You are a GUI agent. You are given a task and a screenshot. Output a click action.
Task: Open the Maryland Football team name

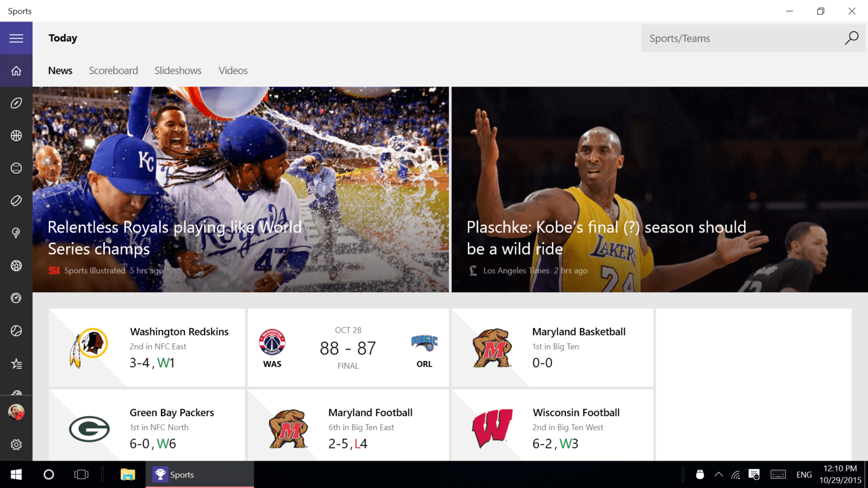coord(370,412)
